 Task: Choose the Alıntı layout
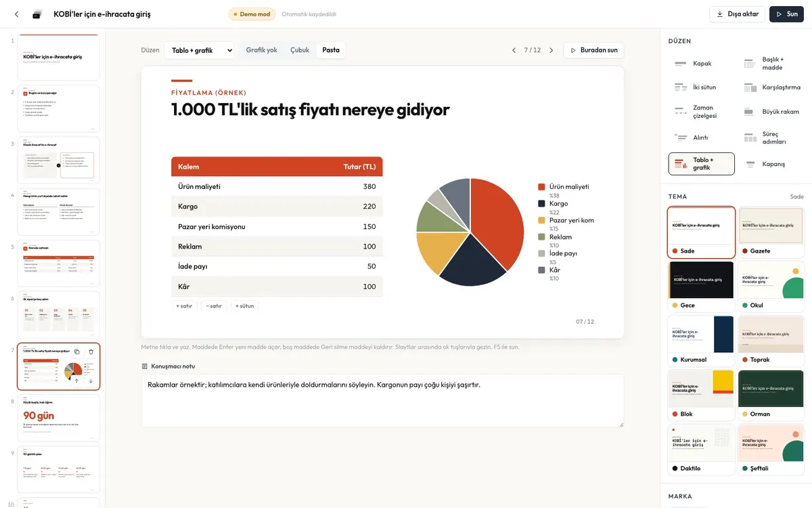pos(701,137)
